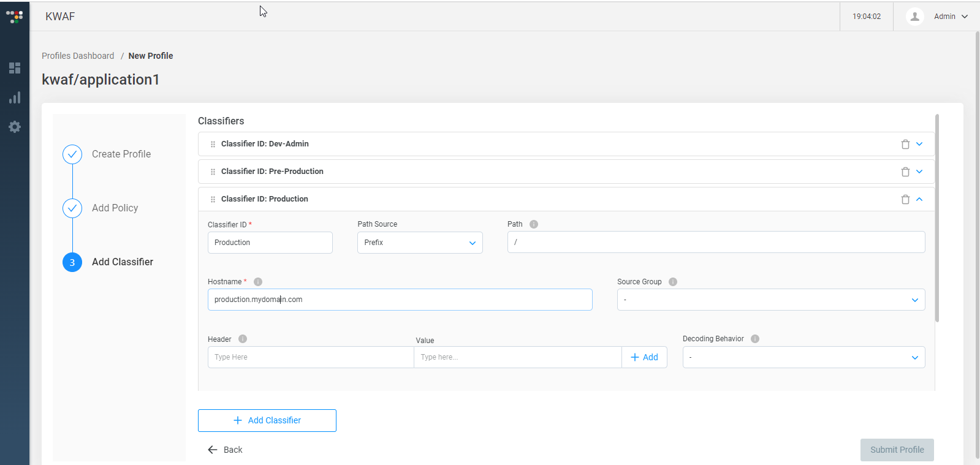Image resolution: width=980 pixels, height=465 pixels.
Task: Delete the Pre-Production classifier with trash icon
Action: [905, 172]
